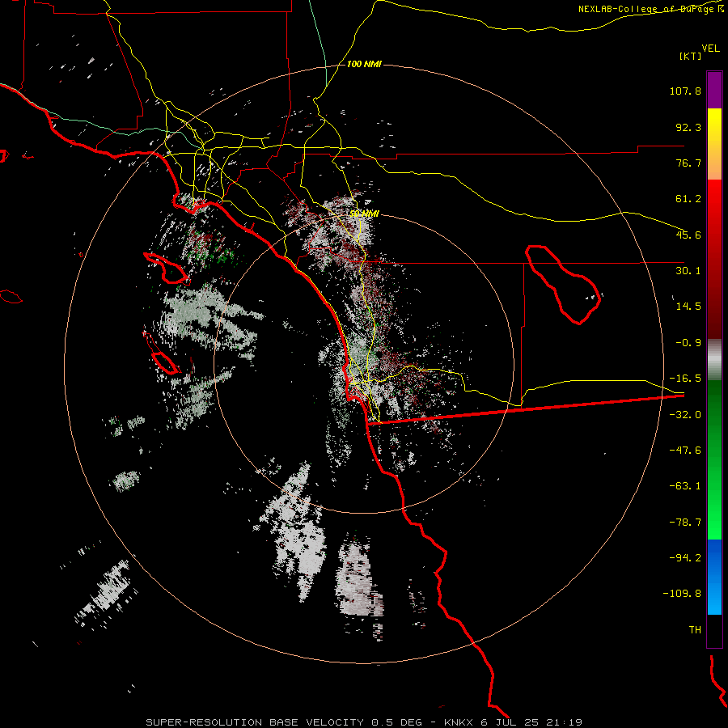The image size is (728, 728).
Task: Click the gray near-zero color bar segment
Action: pyautogui.click(x=714, y=360)
